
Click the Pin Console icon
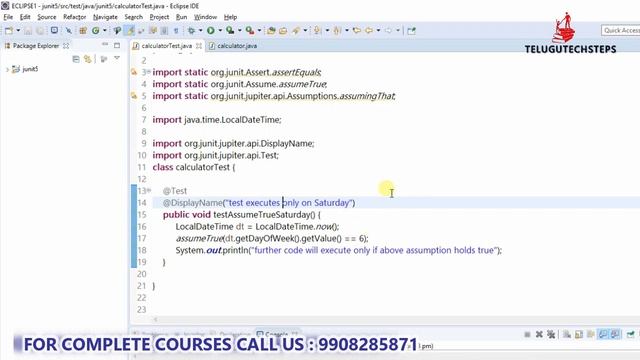(x=631, y=335)
